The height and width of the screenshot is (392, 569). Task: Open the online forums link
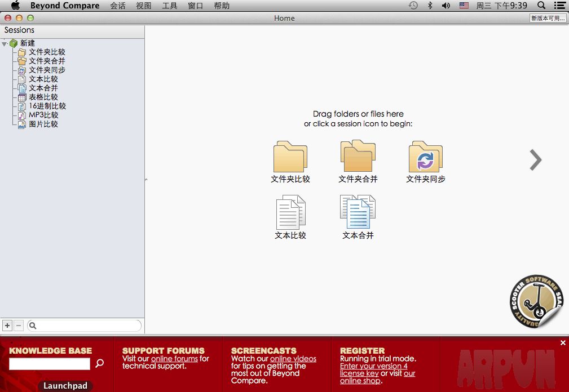tap(174, 358)
